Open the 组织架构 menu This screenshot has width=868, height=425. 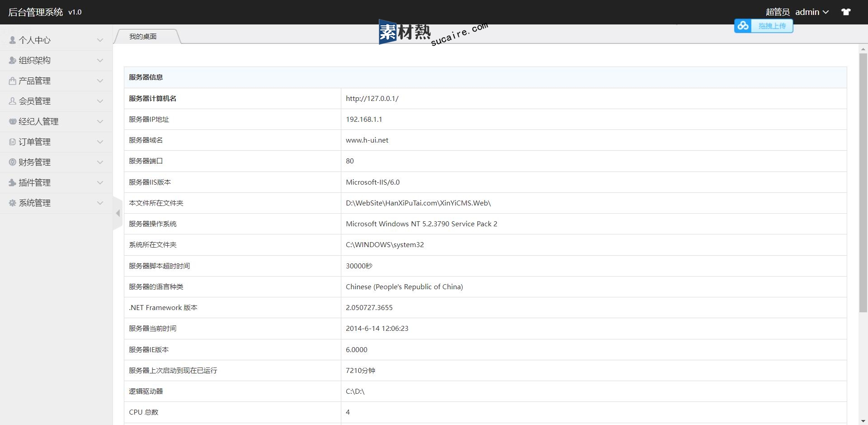[x=56, y=61]
